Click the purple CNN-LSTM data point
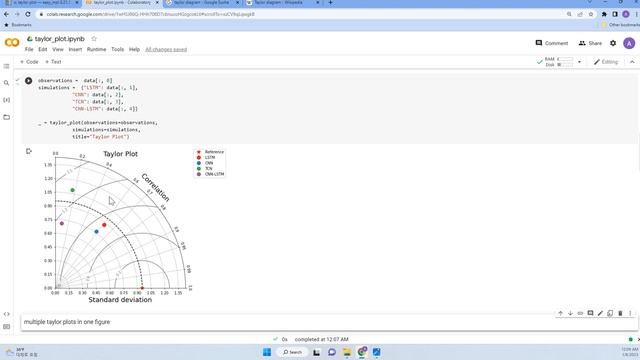640x360 pixels. coord(62,223)
